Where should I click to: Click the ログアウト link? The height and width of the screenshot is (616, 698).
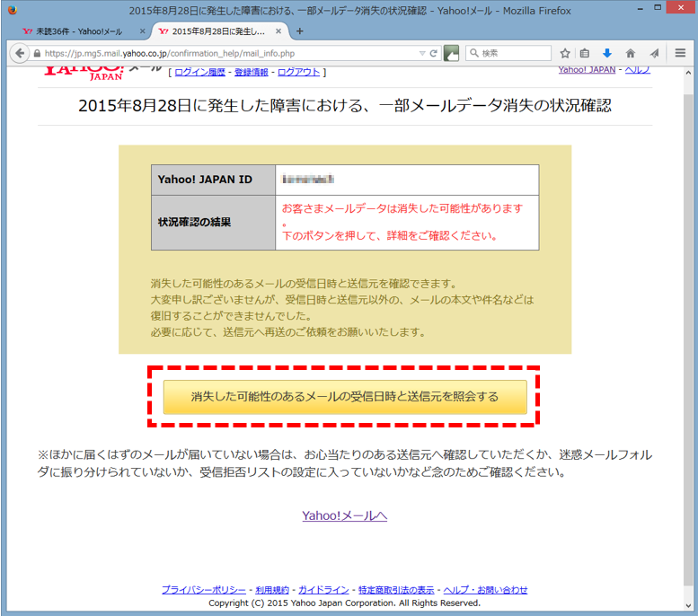299,72
